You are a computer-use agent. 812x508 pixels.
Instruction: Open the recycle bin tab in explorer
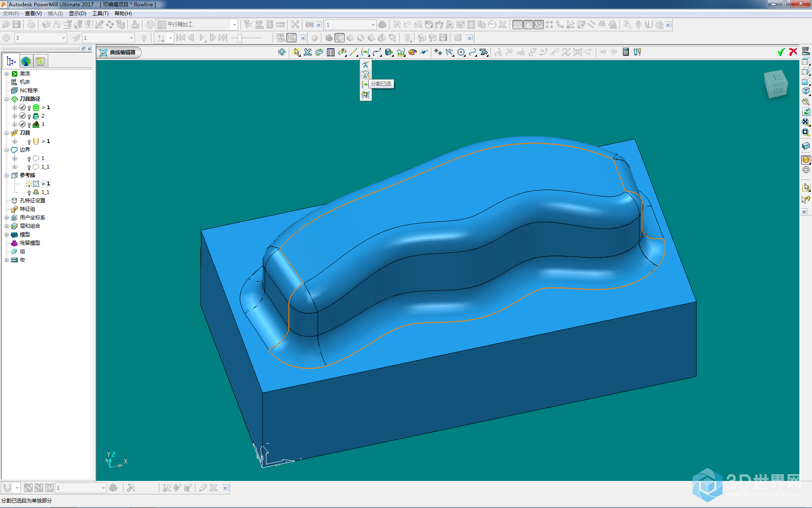40,61
